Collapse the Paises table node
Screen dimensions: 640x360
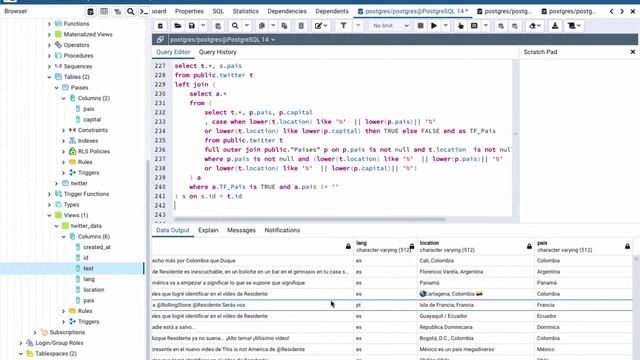click(56, 87)
